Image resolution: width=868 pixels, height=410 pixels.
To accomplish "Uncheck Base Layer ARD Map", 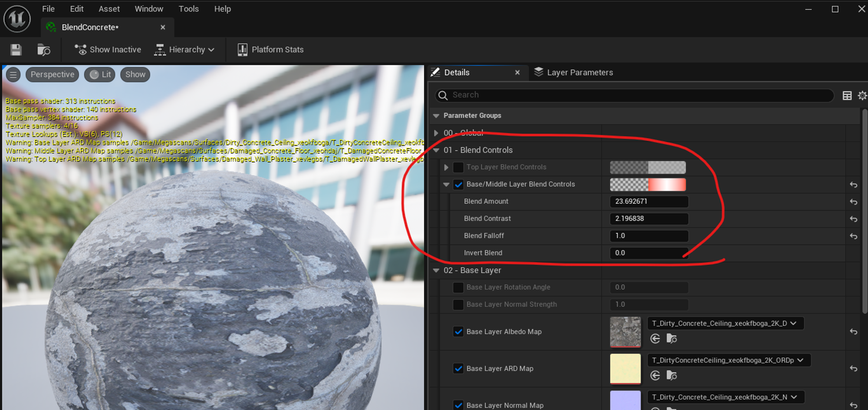I will [458, 369].
